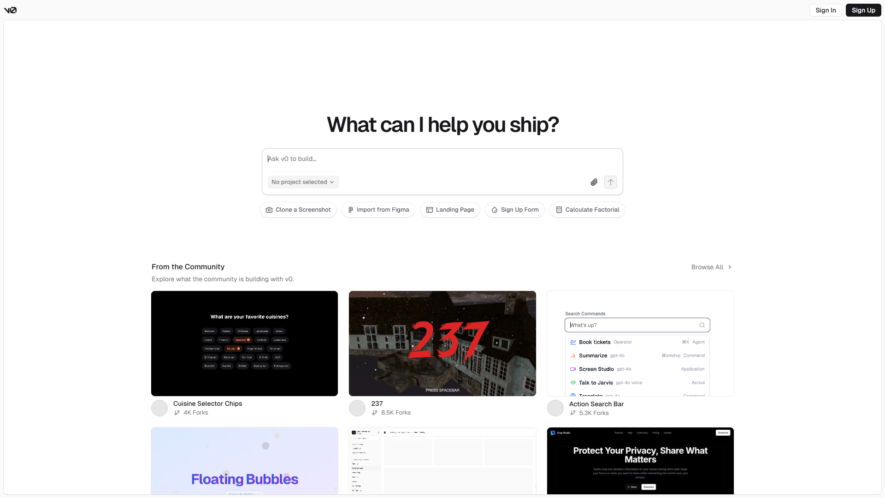The width and height of the screenshot is (885, 498).
Task: Open the 237 community project thumbnail
Action: point(442,343)
